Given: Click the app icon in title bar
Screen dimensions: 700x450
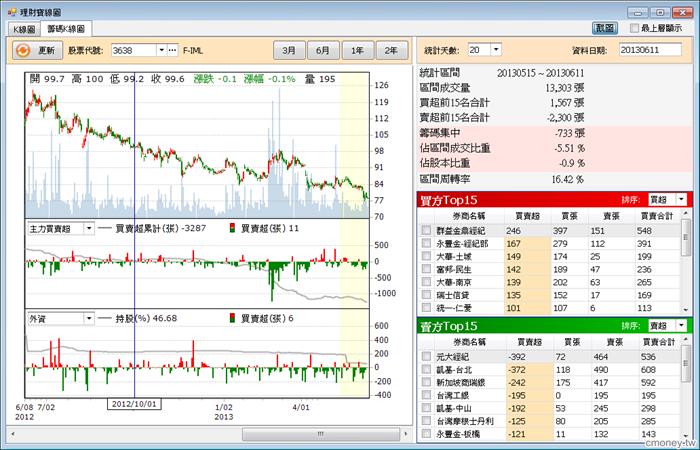Looking at the screenshot, I should click(12, 12).
